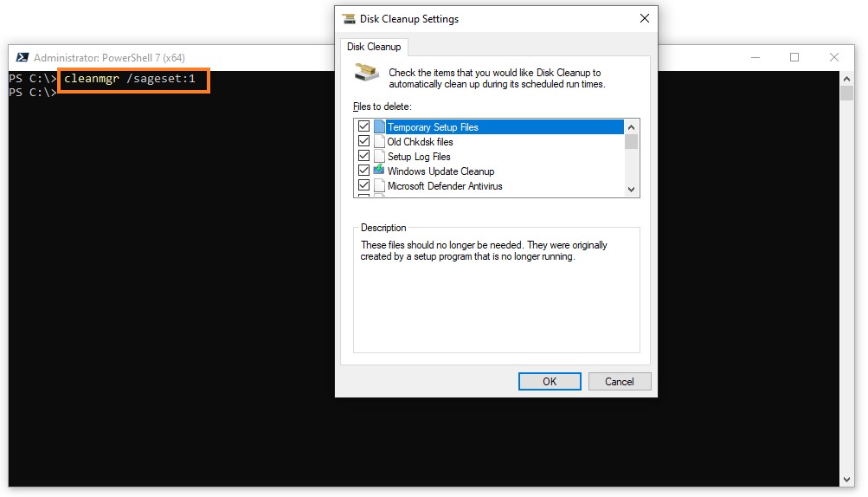Select Windows Update Cleanup list entry
Image resolution: width=868 pixels, height=497 pixels.
point(440,171)
